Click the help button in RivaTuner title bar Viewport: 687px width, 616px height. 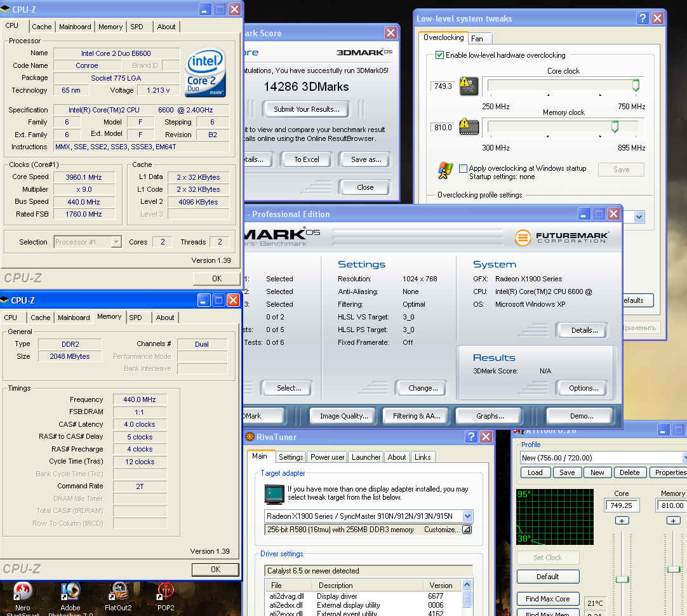[471, 436]
